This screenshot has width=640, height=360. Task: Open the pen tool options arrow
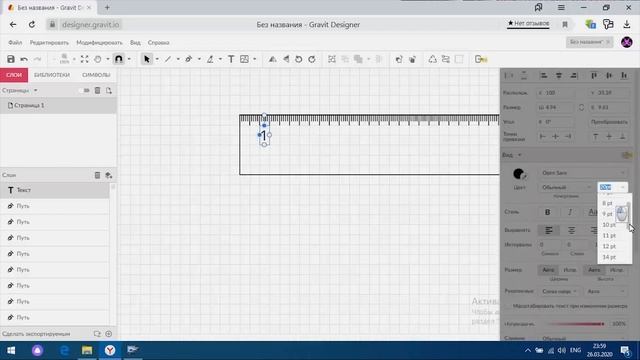tap(199, 59)
